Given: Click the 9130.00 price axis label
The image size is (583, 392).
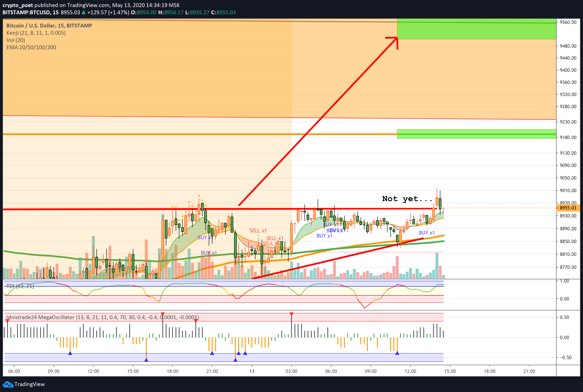Looking at the screenshot, I should coord(568,153).
